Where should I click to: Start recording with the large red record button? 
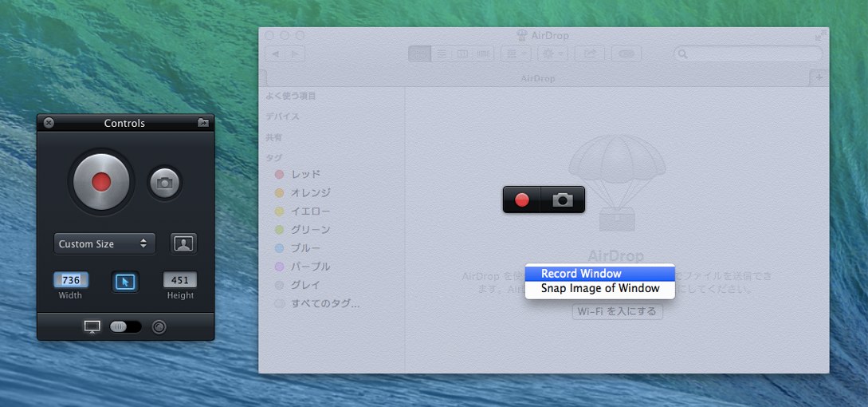pos(101,182)
